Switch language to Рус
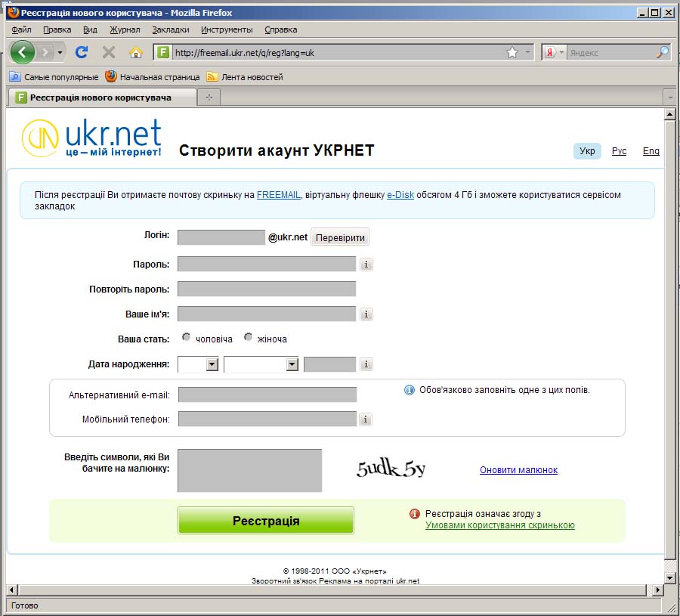Viewport: 680px width, 616px height. 619,150
